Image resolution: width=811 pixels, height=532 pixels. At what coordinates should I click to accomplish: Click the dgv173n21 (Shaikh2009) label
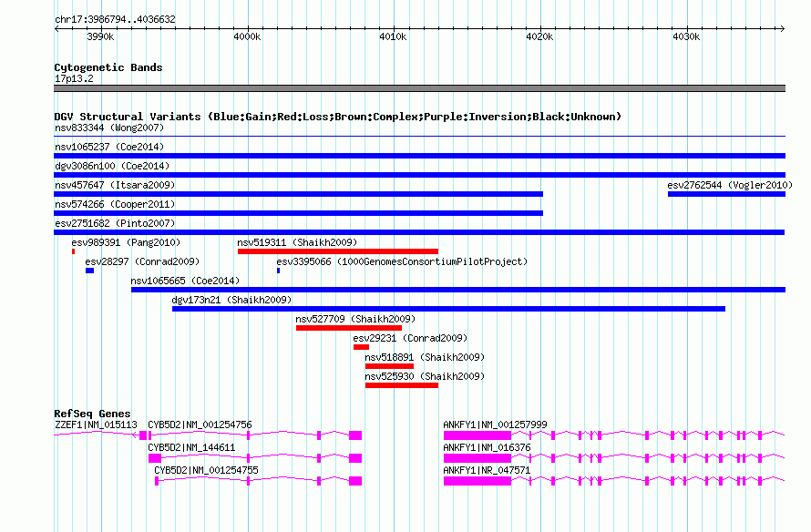[231, 300]
